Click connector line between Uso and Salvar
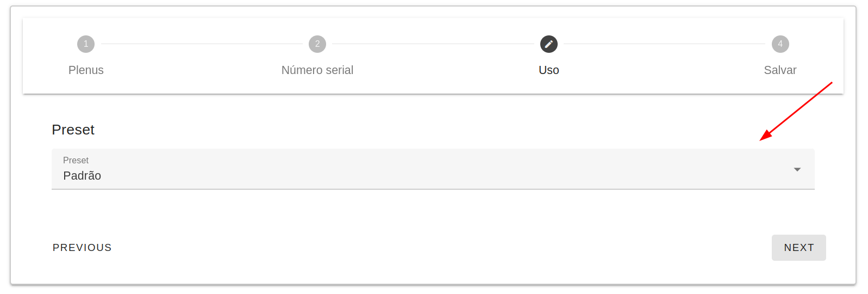The height and width of the screenshot is (294, 868). (664, 44)
